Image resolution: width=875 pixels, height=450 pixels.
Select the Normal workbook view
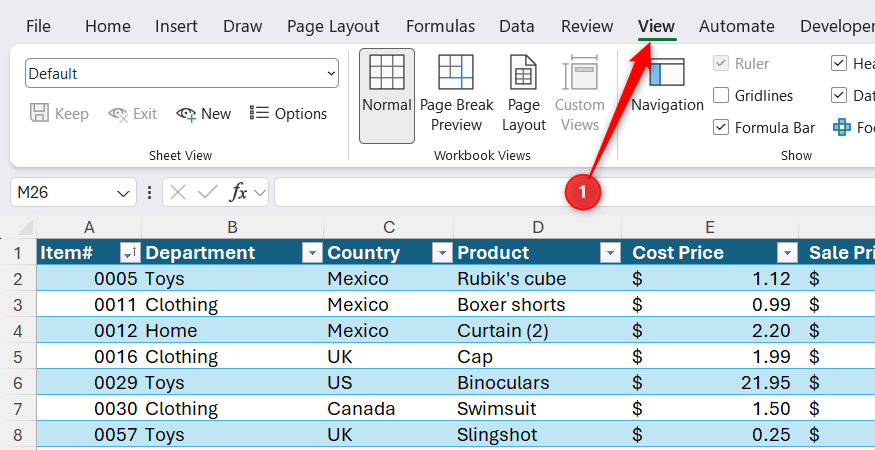pyautogui.click(x=387, y=95)
